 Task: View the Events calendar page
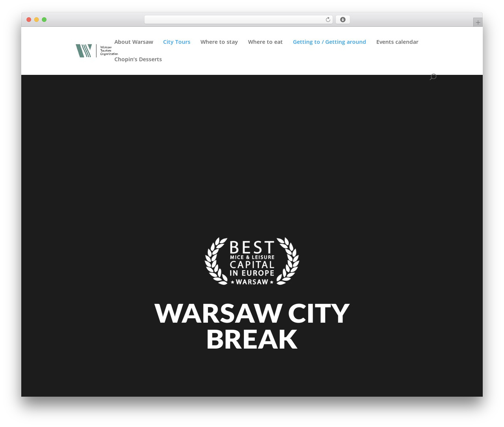[x=397, y=42]
